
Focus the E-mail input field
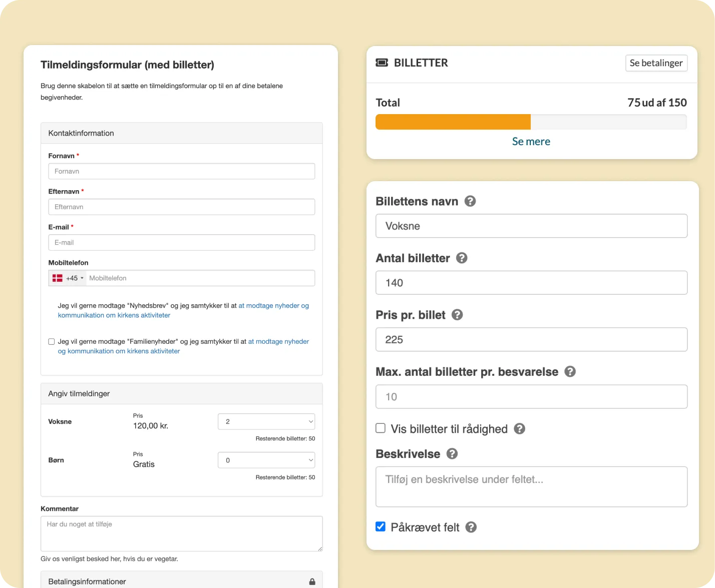click(182, 242)
